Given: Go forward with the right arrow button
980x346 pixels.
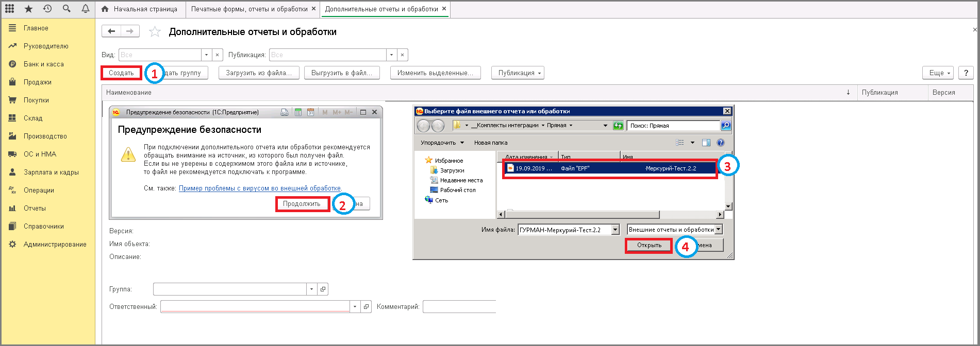Looking at the screenshot, I should coord(130,31).
